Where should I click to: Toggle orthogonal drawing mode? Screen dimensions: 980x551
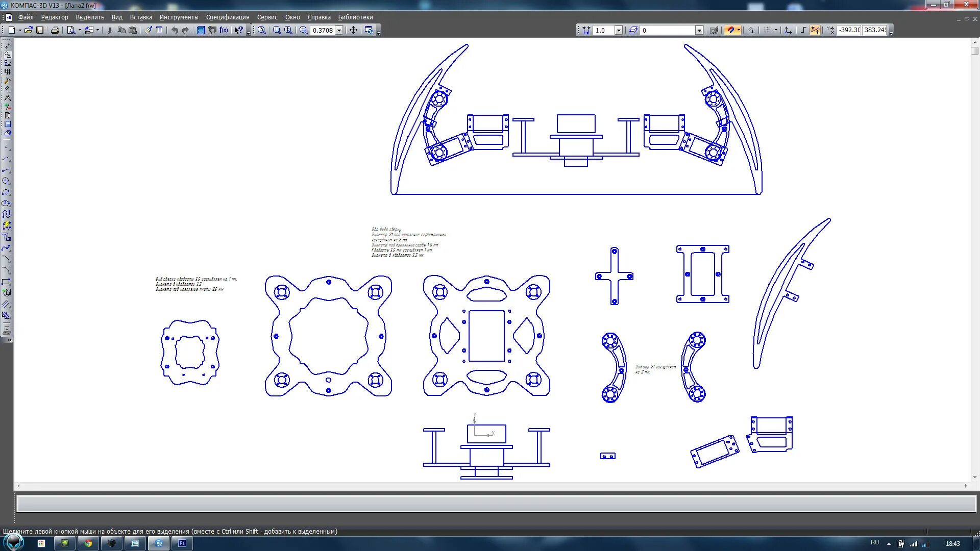[803, 30]
